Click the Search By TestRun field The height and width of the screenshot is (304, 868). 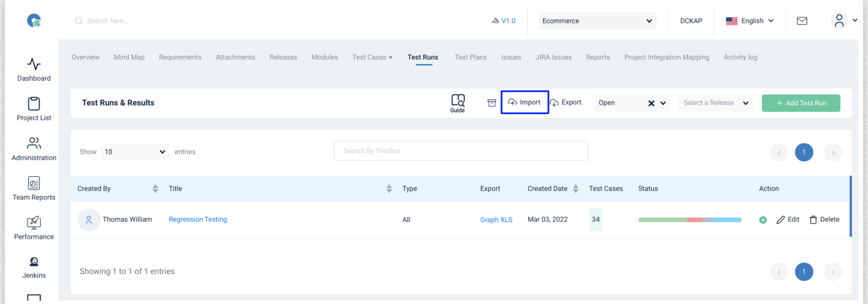click(x=461, y=151)
